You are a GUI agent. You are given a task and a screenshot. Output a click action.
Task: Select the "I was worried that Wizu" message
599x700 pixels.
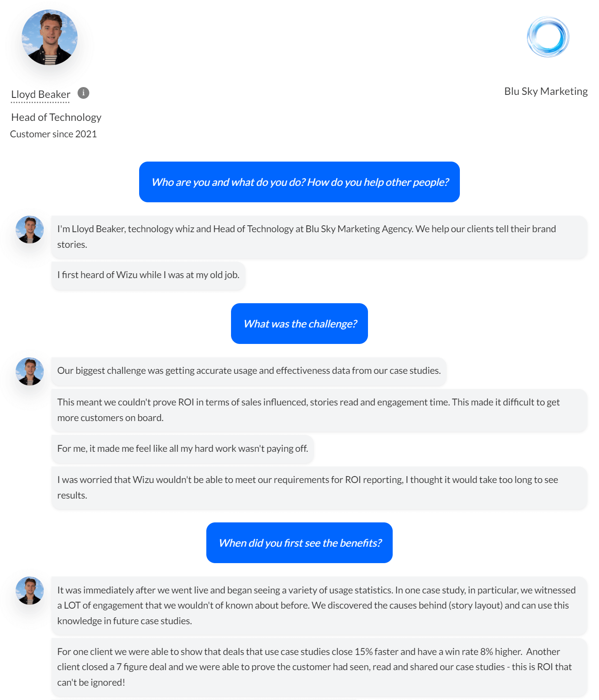(319, 487)
